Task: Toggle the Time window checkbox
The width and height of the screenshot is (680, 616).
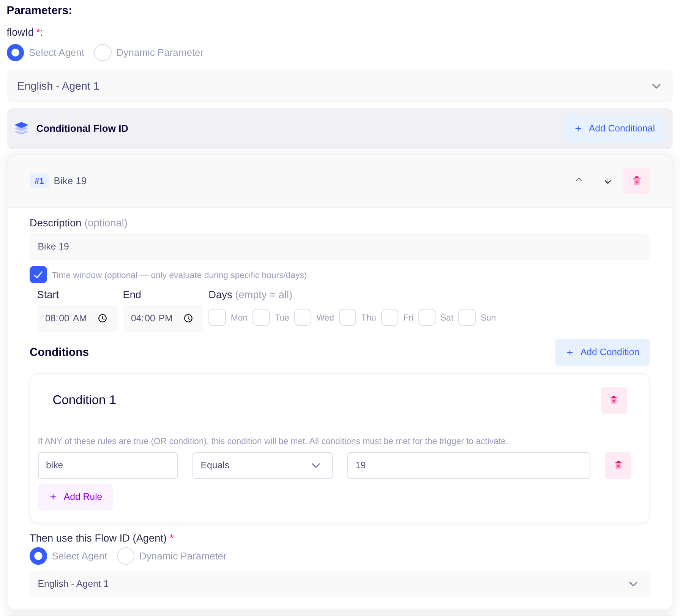Action: pos(38,275)
